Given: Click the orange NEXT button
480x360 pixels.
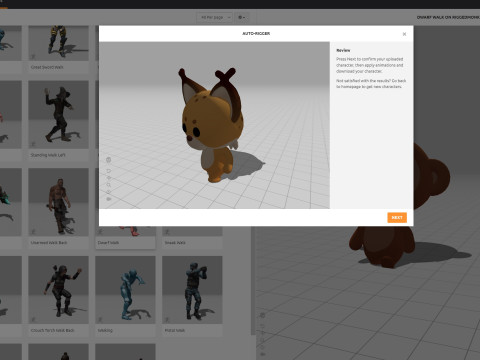Looking at the screenshot, I should [x=397, y=217].
